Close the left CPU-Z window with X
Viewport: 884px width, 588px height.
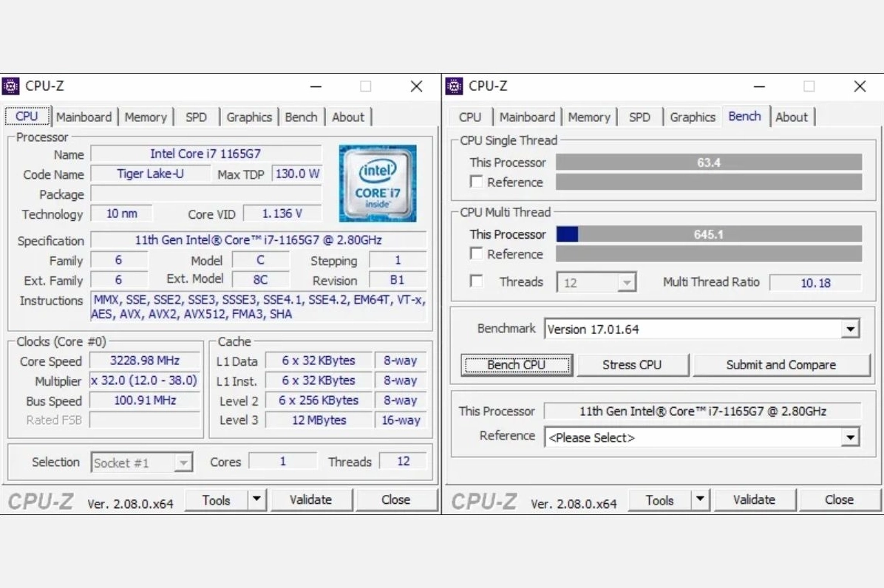[x=417, y=86]
